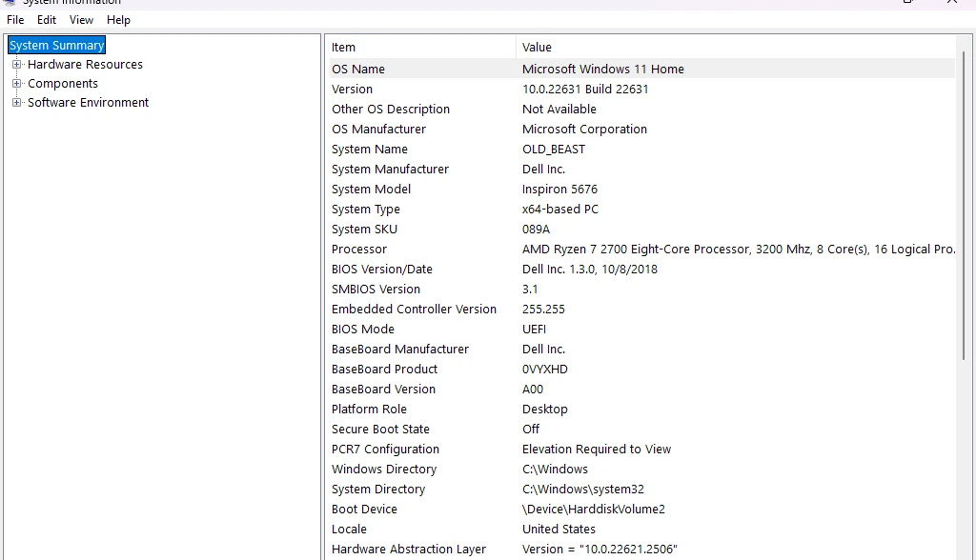Select the System Model row
The height and width of the screenshot is (560, 976).
[641, 190]
